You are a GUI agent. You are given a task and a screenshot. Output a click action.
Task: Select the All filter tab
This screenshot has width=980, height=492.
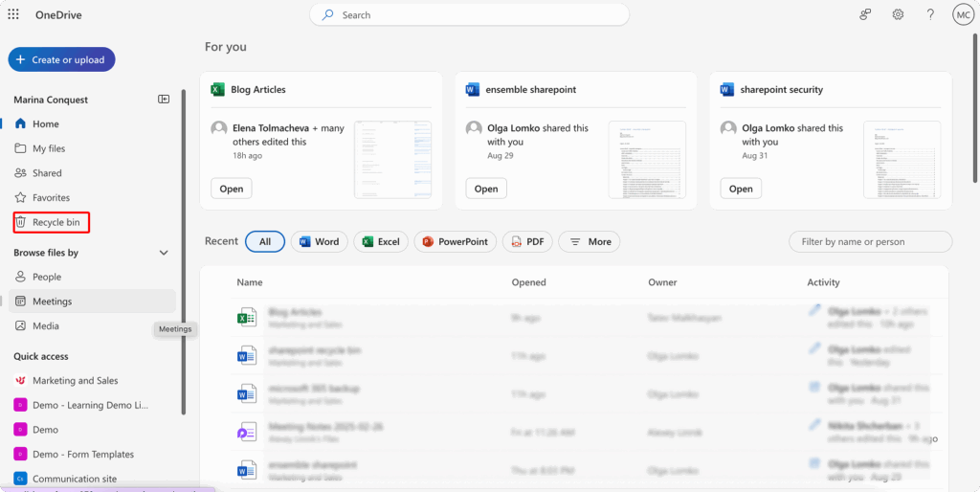[265, 241]
